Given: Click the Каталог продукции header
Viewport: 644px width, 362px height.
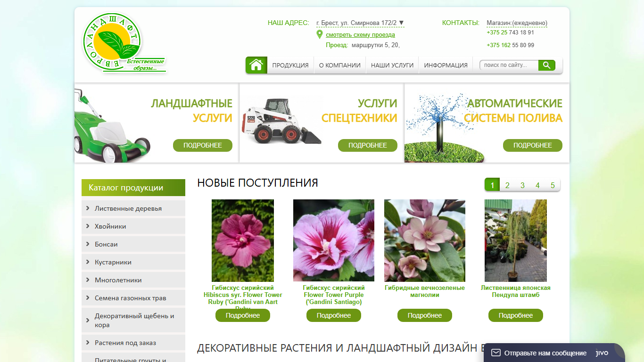Looking at the screenshot, I should click(133, 188).
